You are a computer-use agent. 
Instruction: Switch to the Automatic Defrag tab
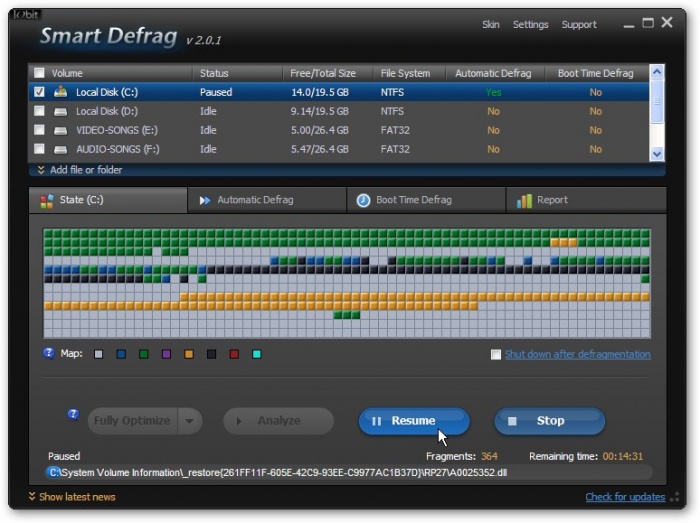click(267, 200)
